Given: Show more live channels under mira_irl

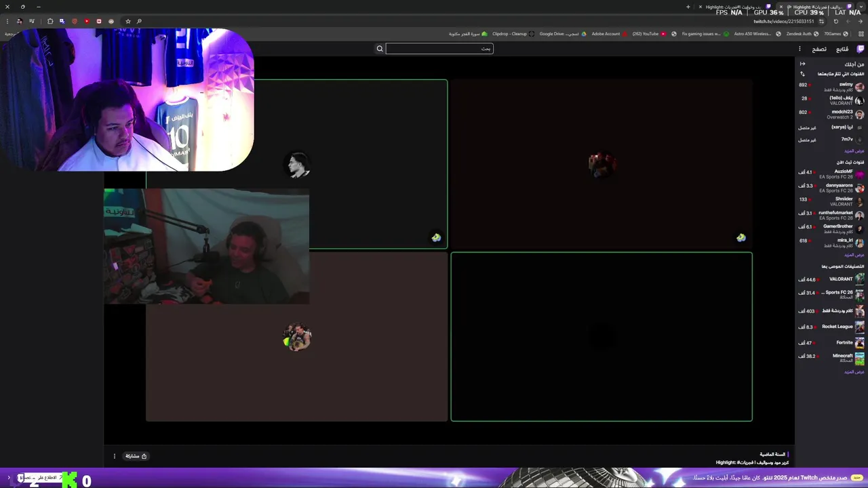Looking at the screenshot, I should click(x=854, y=255).
